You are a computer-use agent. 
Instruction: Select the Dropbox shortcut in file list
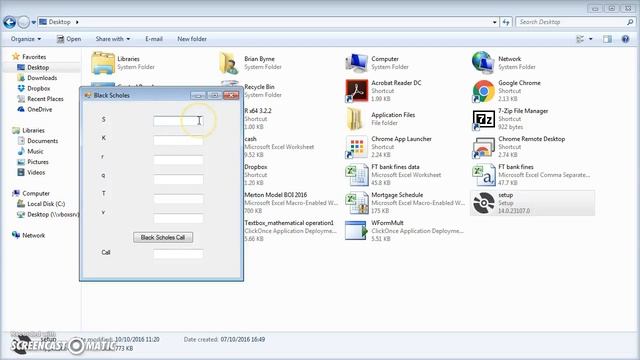tap(256, 175)
